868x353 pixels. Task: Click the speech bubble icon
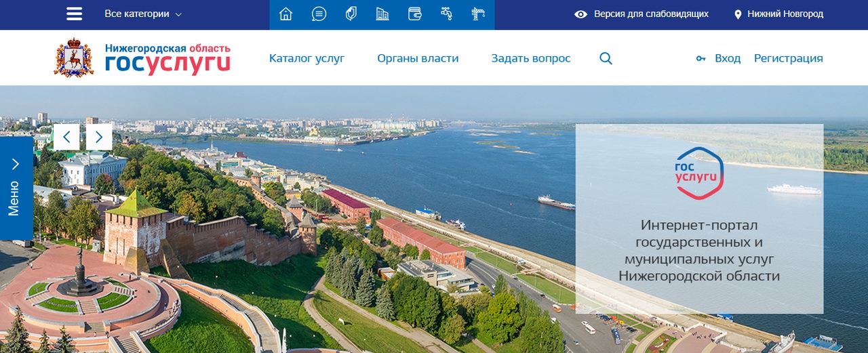[319, 14]
